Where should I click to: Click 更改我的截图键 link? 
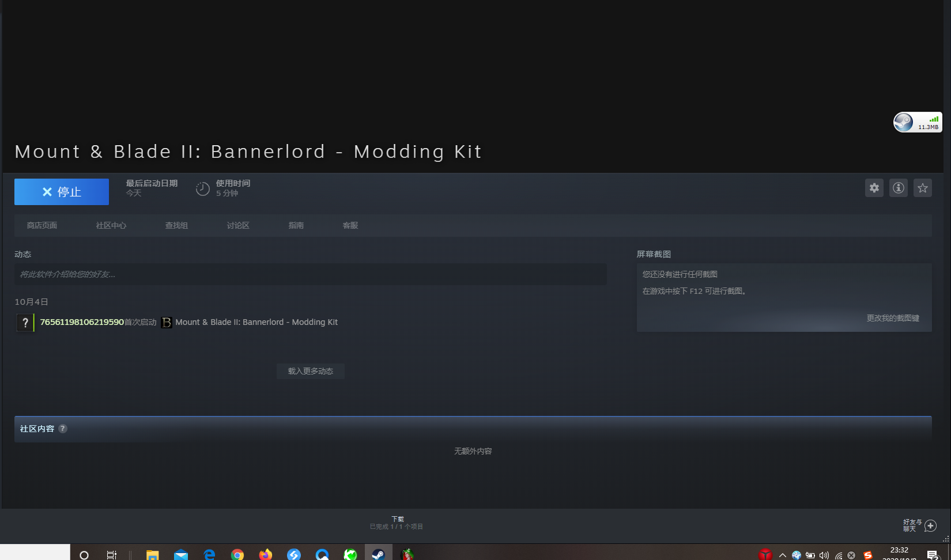[893, 318]
